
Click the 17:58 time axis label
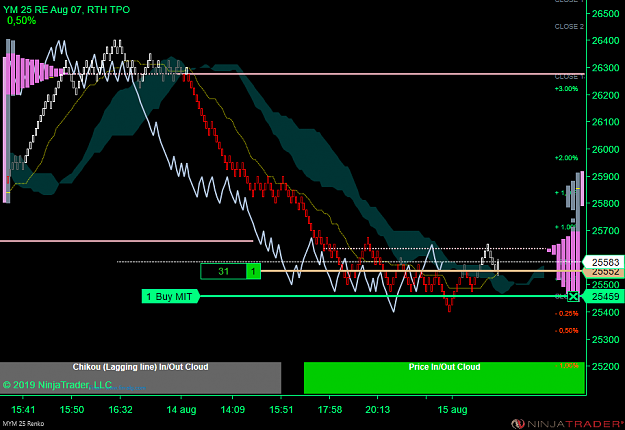330,410
